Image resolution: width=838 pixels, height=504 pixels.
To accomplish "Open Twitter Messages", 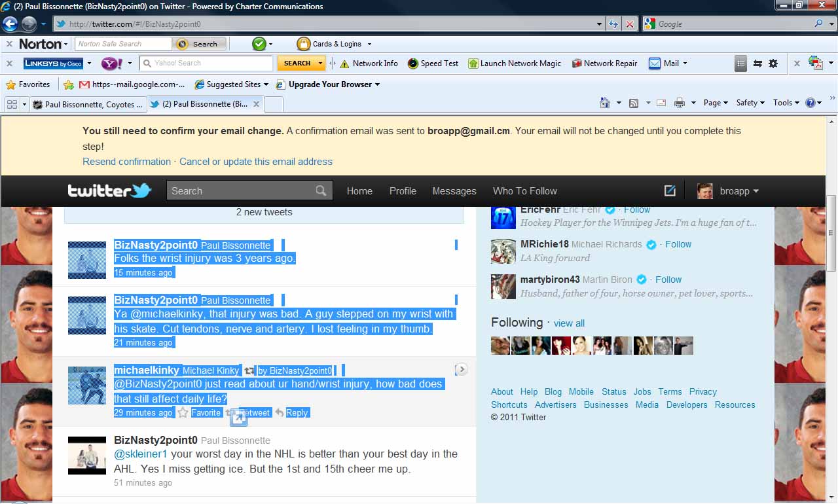I will [454, 191].
